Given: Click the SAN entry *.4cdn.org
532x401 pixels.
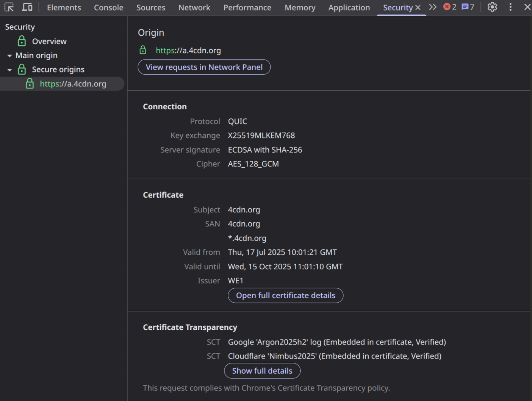Looking at the screenshot, I should (x=247, y=238).
